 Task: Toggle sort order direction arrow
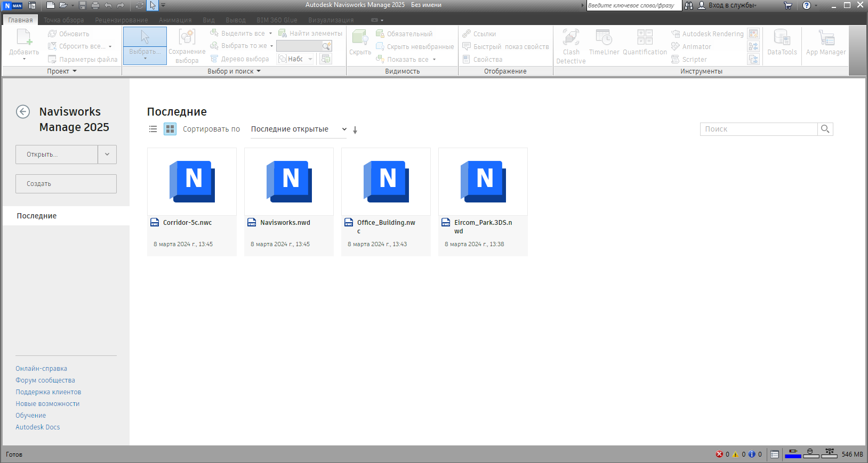coord(355,129)
